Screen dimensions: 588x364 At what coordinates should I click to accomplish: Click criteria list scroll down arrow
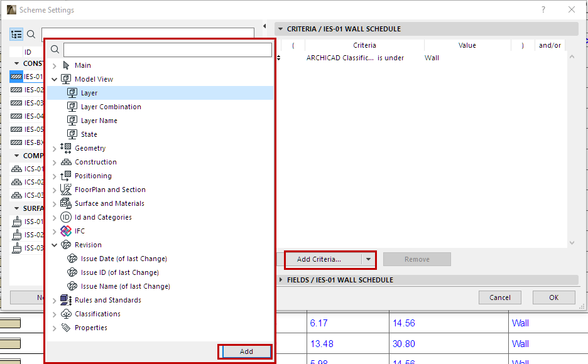click(572, 243)
